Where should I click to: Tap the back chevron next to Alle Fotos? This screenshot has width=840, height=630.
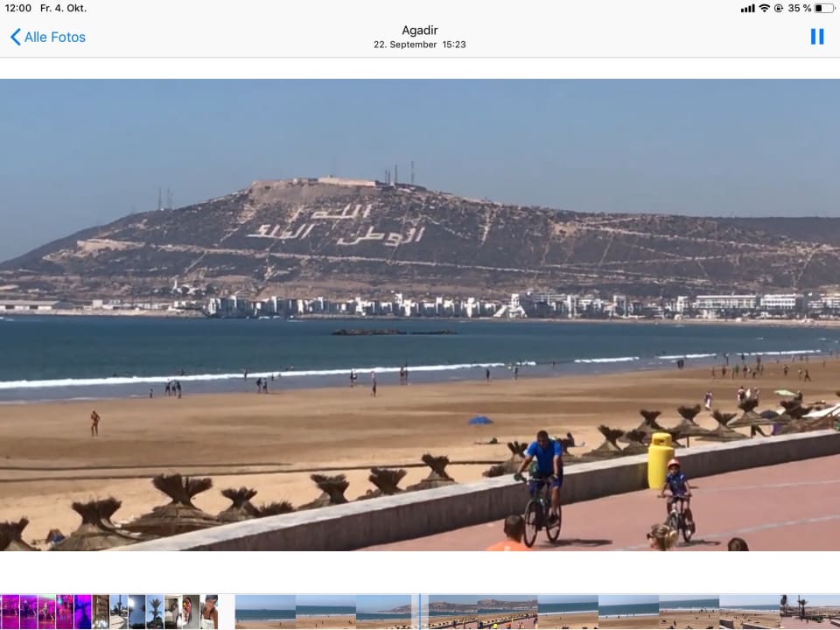(14, 37)
